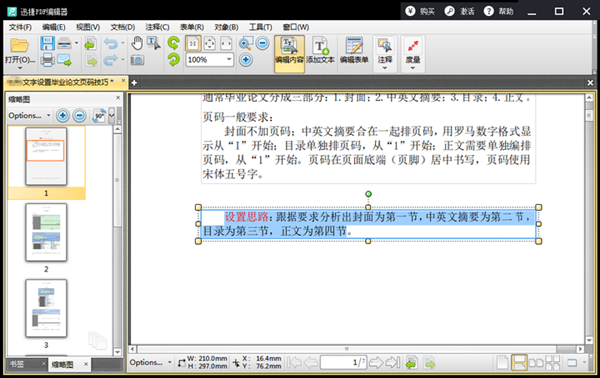Viewport: 600px width, 378px height.
Task: Open thumbnail panel Options dropdown
Action: [29, 115]
